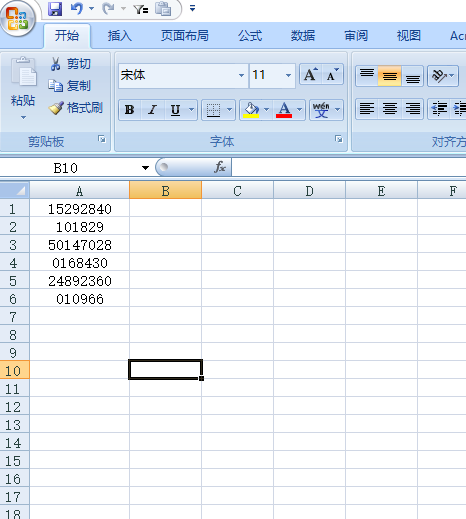
Task: Click the Increase Font Size icon
Action: 311,74
